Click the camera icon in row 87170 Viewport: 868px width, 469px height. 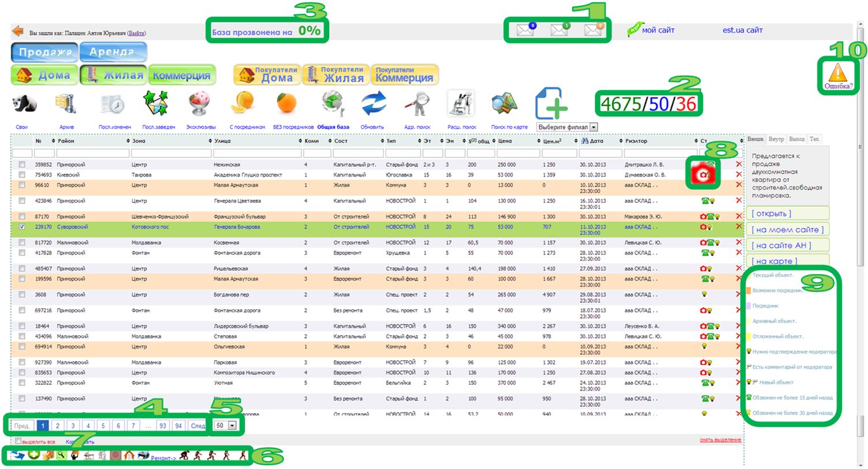[x=703, y=217]
